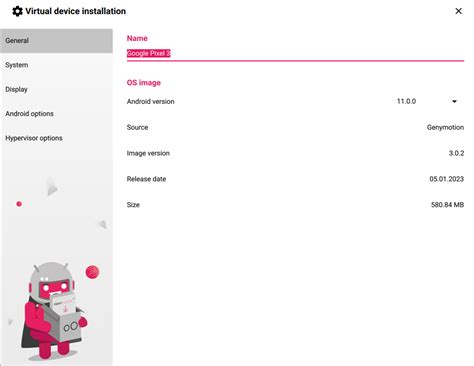Click the gear icon beside Virtual device installation
The image size is (474, 366).
click(17, 11)
